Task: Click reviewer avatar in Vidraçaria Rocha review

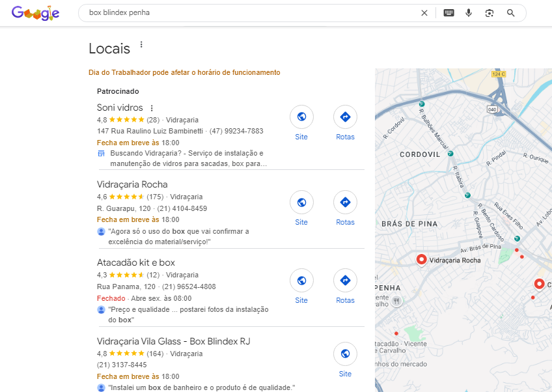Action: [101, 232]
